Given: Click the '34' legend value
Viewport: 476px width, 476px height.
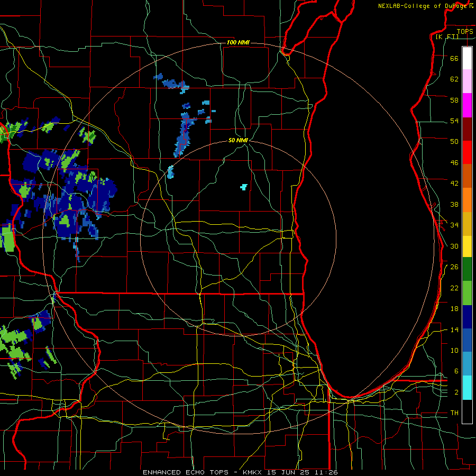Looking at the screenshot, I should [x=454, y=225].
